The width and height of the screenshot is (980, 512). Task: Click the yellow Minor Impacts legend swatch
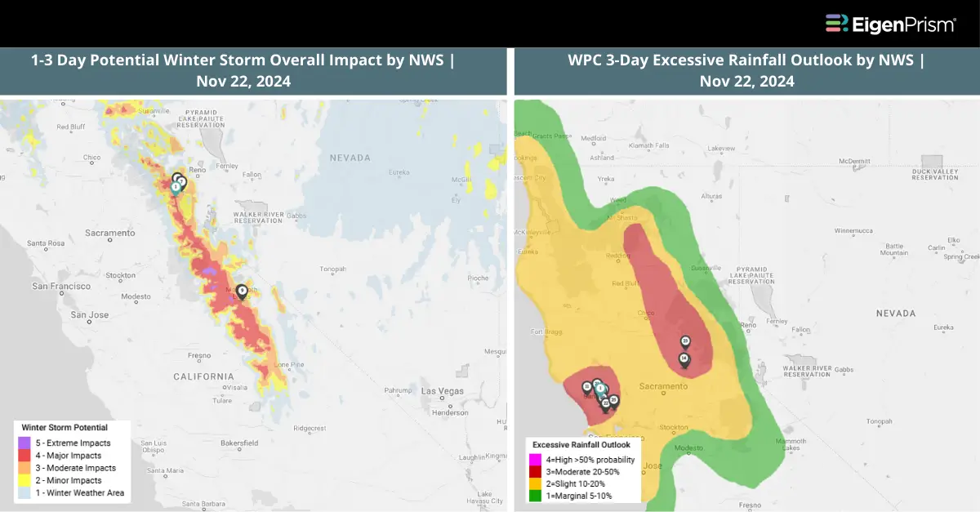[x=25, y=480]
